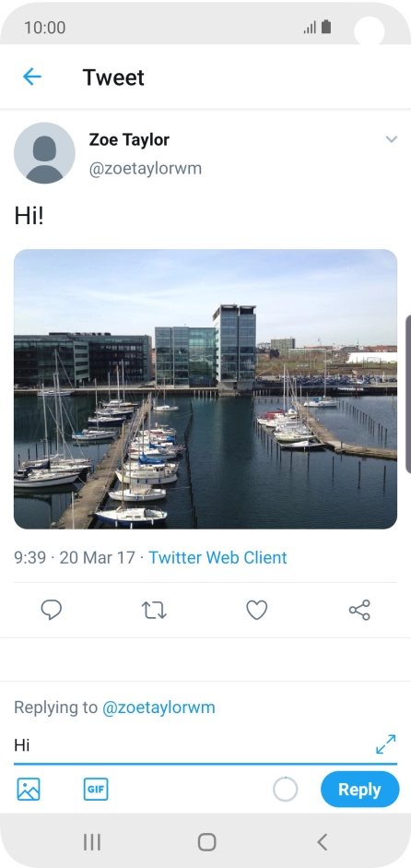
Task: Open Android recent apps button
Action: tap(92, 842)
